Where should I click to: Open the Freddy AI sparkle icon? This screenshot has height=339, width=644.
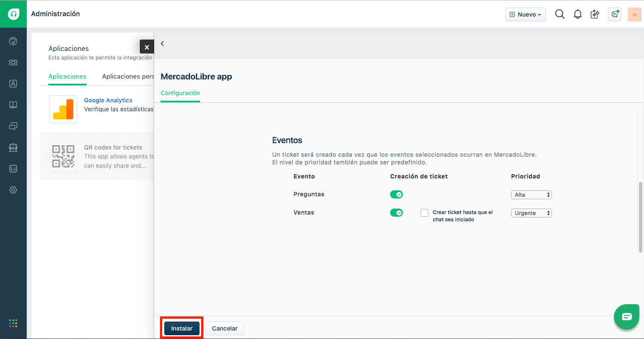click(x=595, y=14)
